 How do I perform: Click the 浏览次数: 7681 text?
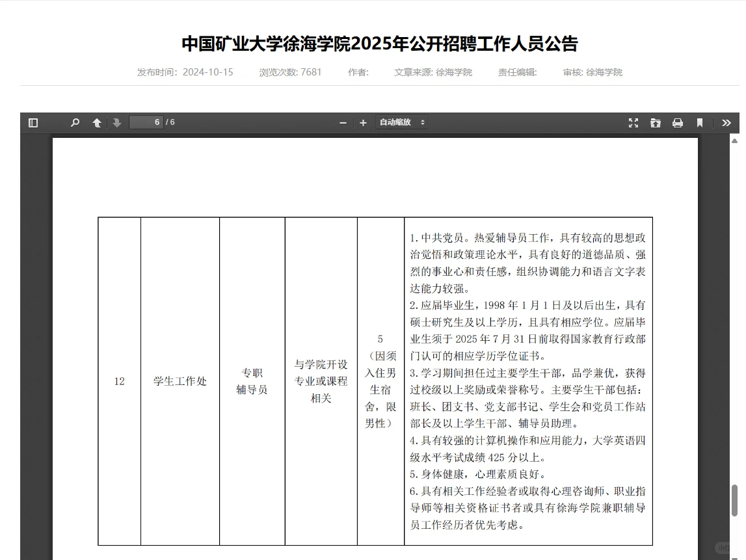(290, 72)
